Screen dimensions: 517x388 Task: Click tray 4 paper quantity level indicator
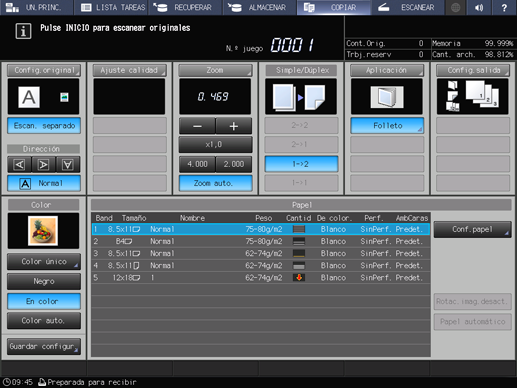coord(299,266)
